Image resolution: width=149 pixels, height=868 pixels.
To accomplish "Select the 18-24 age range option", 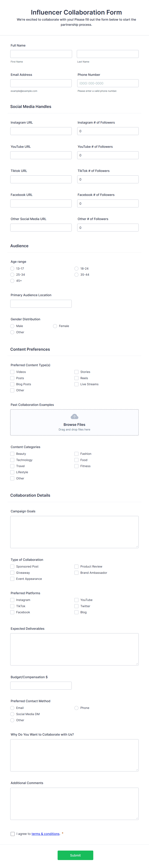I will (x=76, y=268).
